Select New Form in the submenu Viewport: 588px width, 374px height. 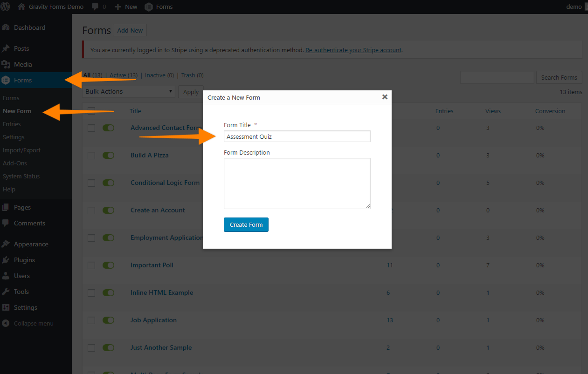click(17, 111)
